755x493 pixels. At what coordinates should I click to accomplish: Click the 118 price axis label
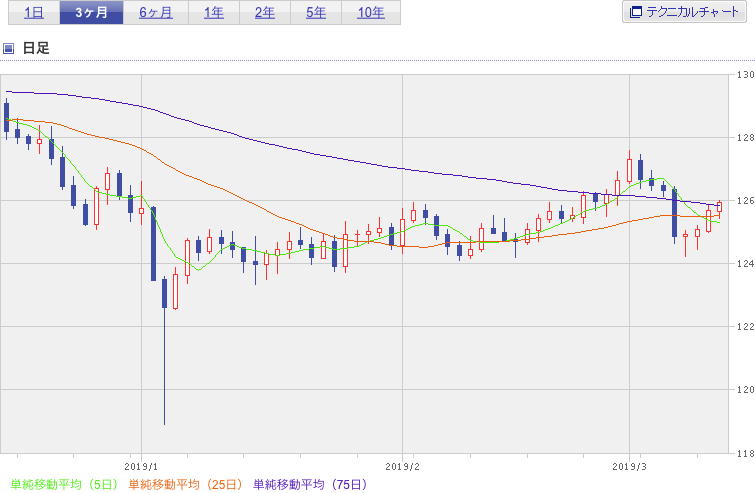[745, 453]
